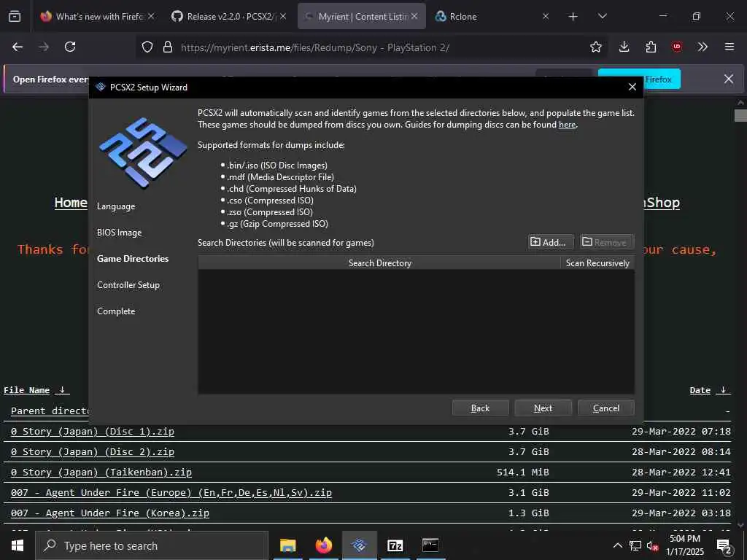Switch to the Rclone tab
The width and height of the screenshot is (747, 560).
coord(491,16)
